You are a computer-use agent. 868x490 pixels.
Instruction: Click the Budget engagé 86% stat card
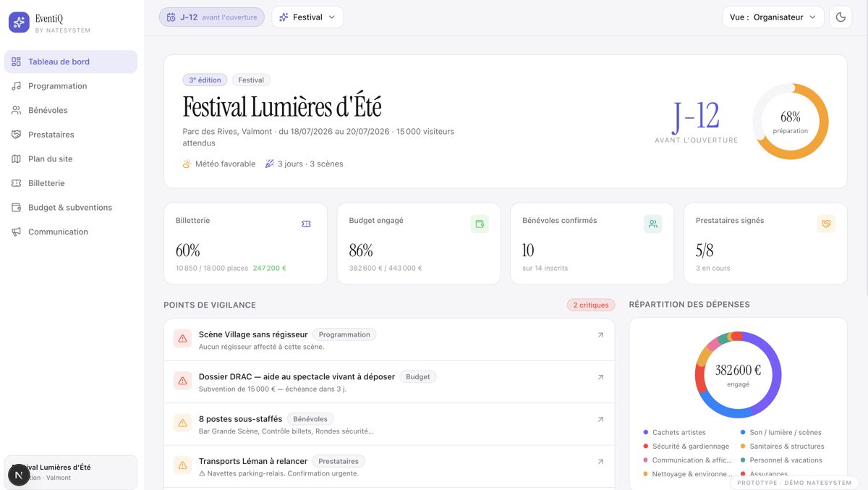[x=419, y=243]
